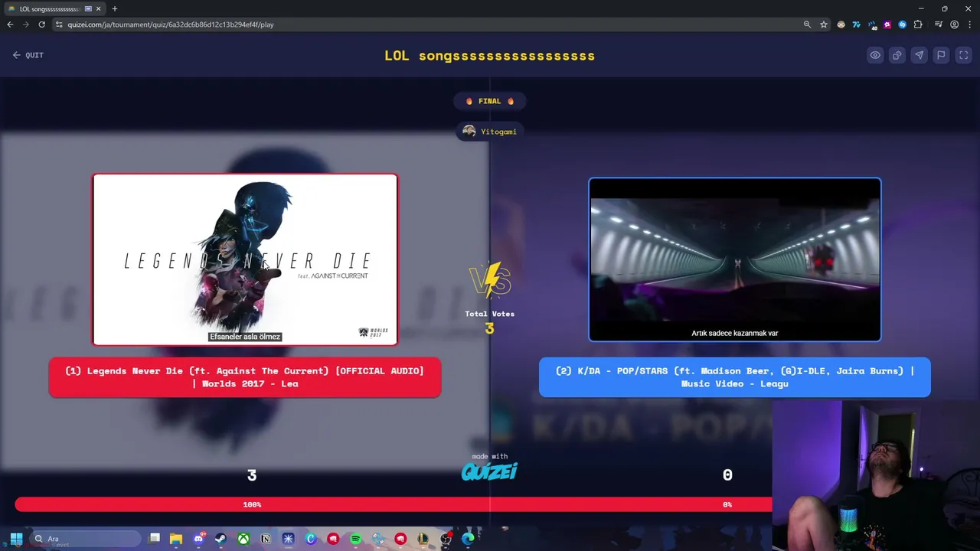Image resolution: width=980 pixels, height=551 pixels.
Task: Vote for the K/DA POP/STARS video thumbnail
Action: (x=735, y=259)
